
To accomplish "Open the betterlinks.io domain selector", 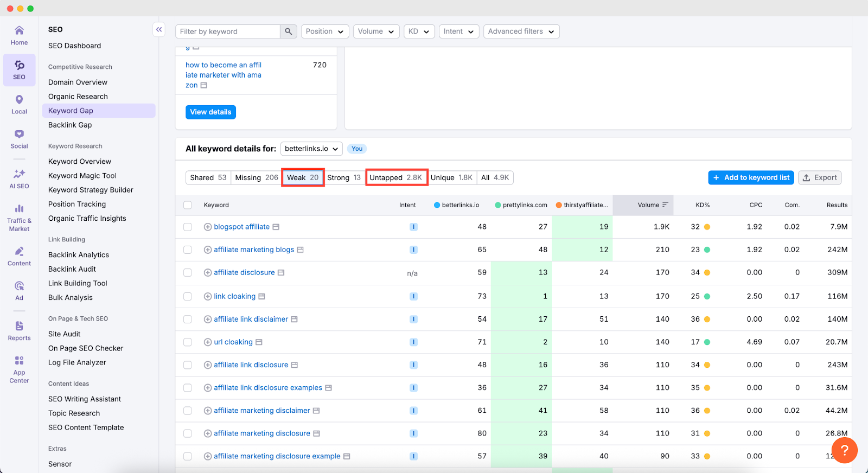I will (311, 149).
